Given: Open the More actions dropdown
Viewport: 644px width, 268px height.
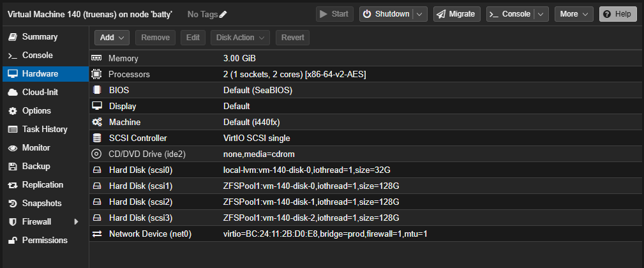Looking at the screenshot, I should (x=574, y=14).
